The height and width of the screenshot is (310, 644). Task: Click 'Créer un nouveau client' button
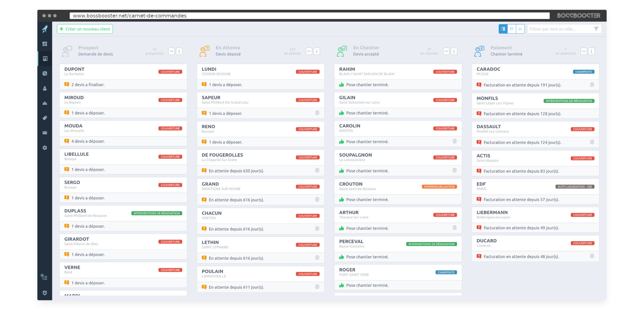point(85,29)
